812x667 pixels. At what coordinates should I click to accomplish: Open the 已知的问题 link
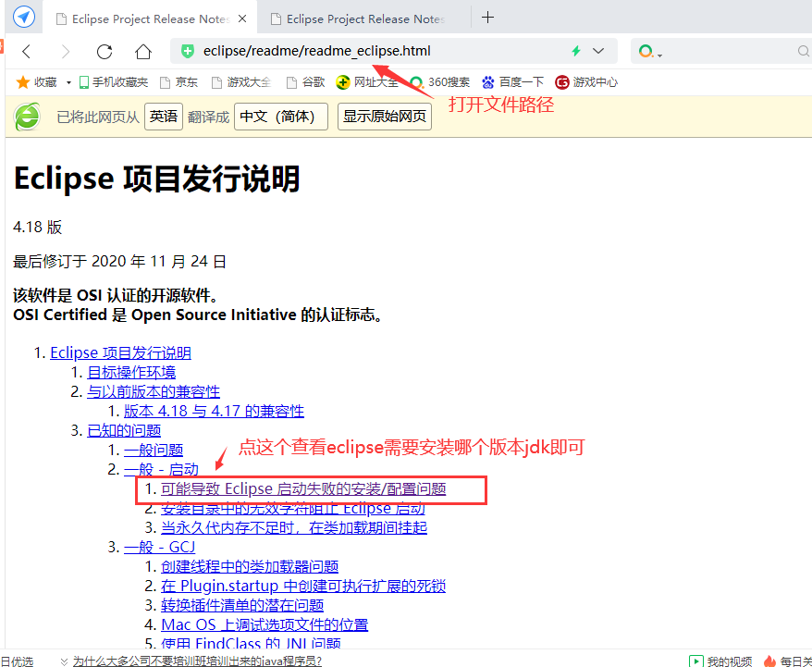(124, 430)
